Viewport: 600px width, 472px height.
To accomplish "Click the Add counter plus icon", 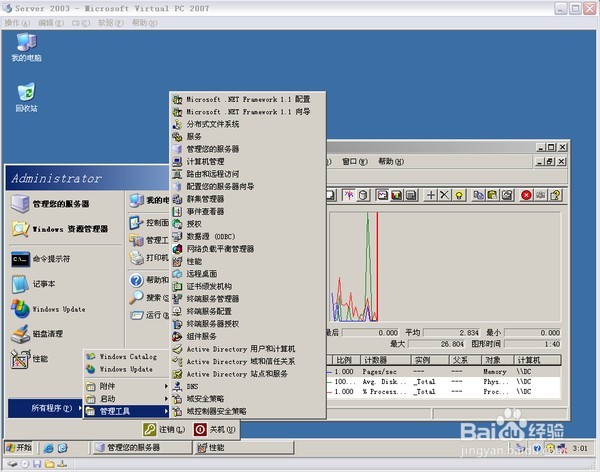I will pyautogui.click(x=430, y=195).
